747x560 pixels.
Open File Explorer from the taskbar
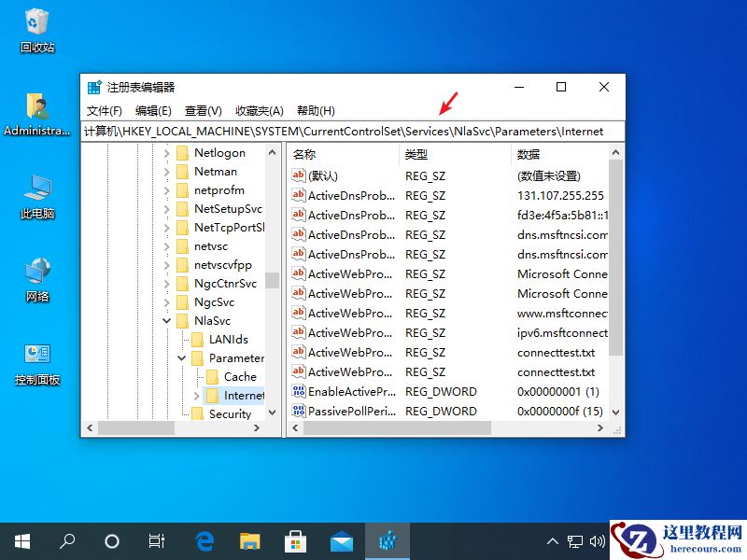pos(249,540)
